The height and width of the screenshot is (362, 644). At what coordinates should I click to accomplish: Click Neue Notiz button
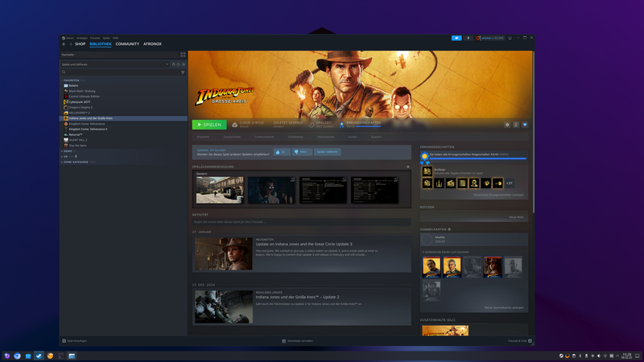click(x=516, y=217)
